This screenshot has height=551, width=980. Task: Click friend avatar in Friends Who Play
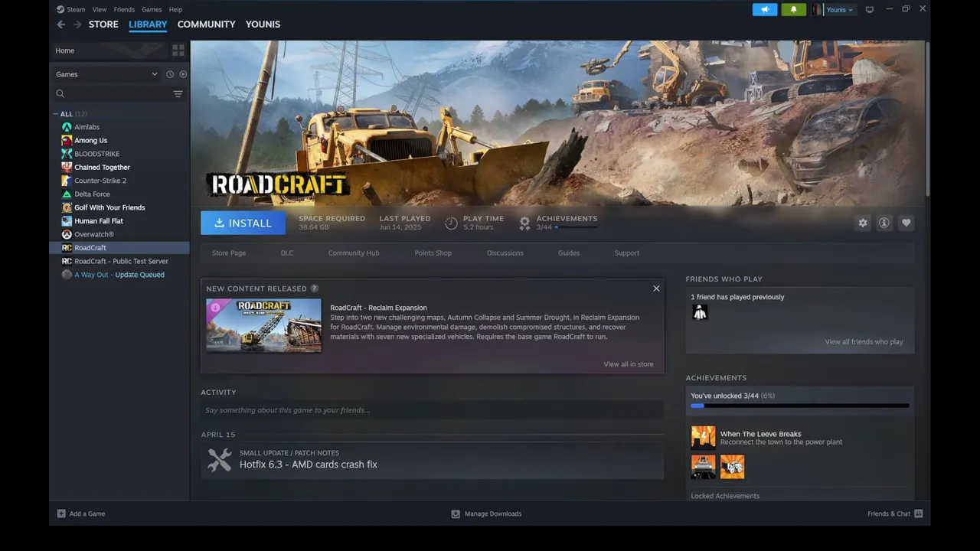700,312
